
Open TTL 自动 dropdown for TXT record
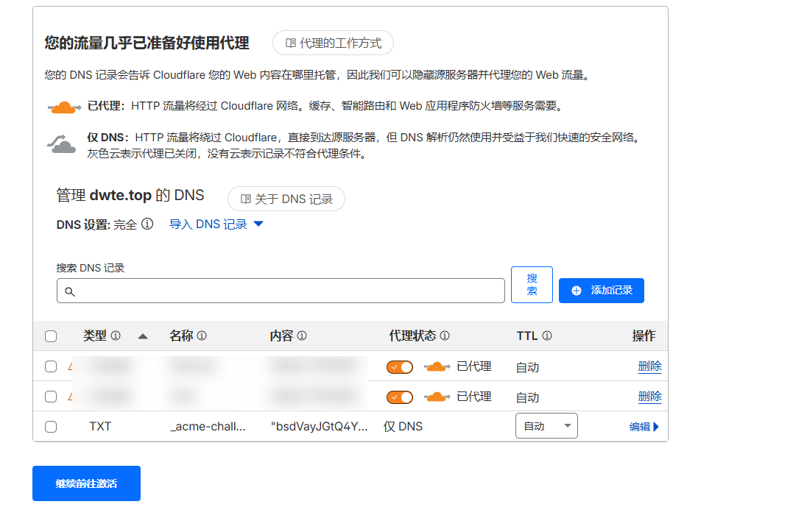point(546,426)
